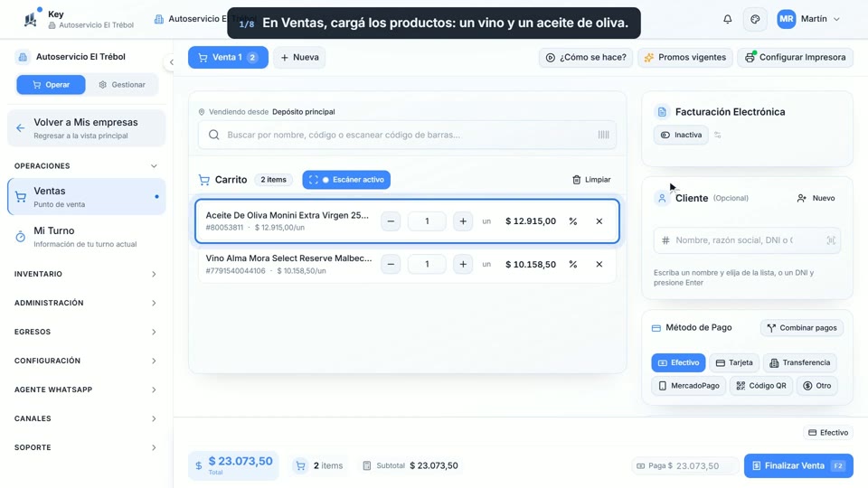Image resolution: width=868 pixels, height=488 pixels.
Task: Increase quantity of Aceite De Oliva Monini
Action: tap(463, 221)
